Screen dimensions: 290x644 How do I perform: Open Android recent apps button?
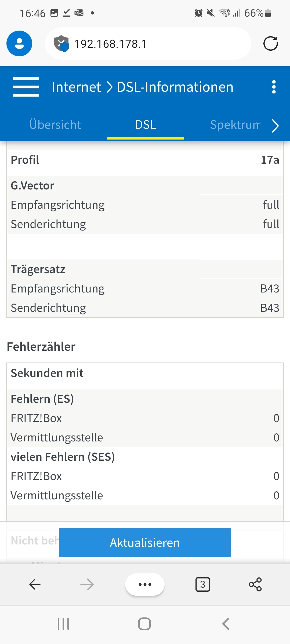coord(63,624)
